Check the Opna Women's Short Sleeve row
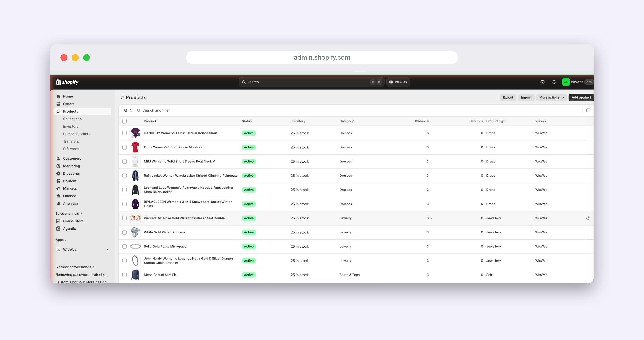Screen dimensions: 644x340 coord(124,147)
